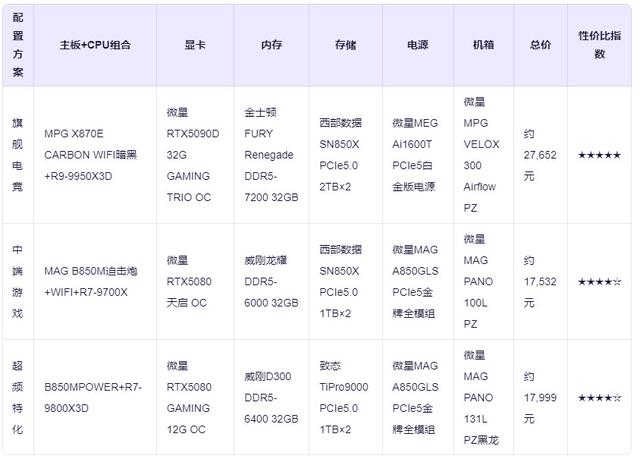Select the 内存 column header
The image size is (640, 462).
tap(271, 45)
